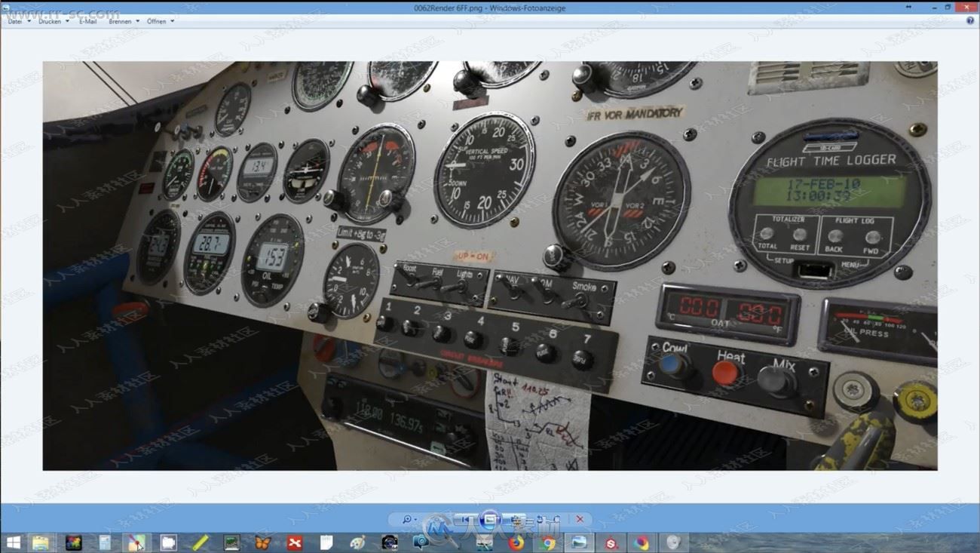
Task: Open the red S app on taskbar
Action: [611, 542]
